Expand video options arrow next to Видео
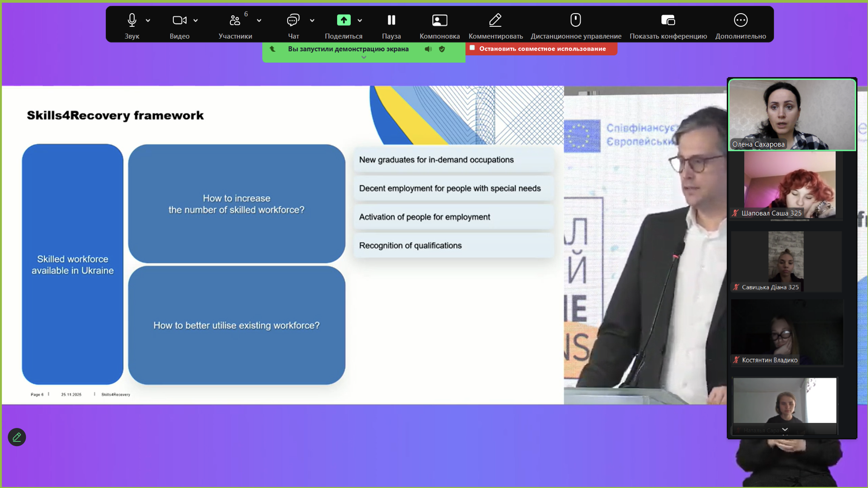Screen dimensions: 868x488 196,20
